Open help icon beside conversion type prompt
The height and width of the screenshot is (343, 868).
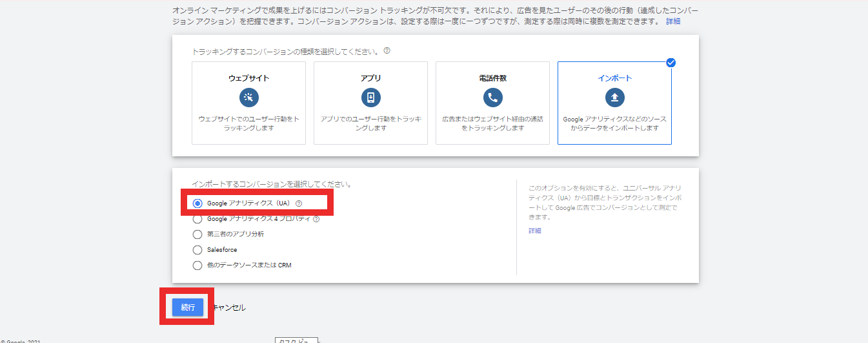coord(387,50)
